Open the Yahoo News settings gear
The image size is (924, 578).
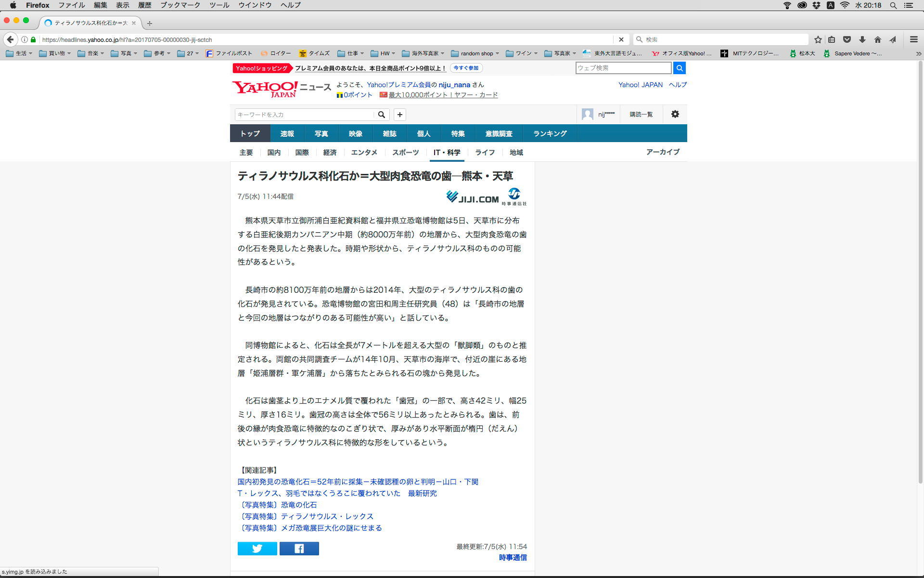(x=675, y=114)
